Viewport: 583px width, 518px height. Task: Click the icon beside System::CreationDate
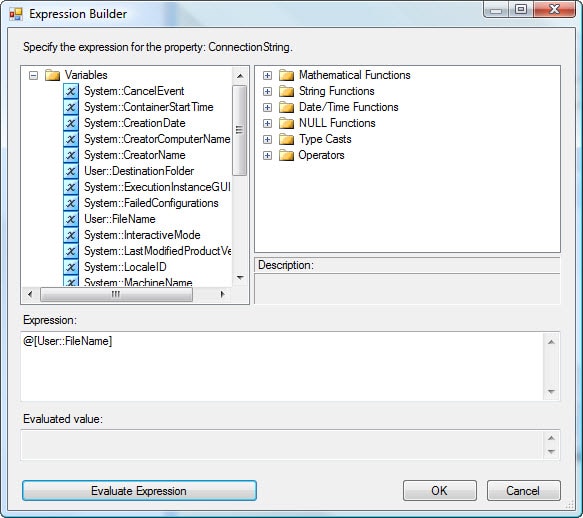(x=71, y=123)
